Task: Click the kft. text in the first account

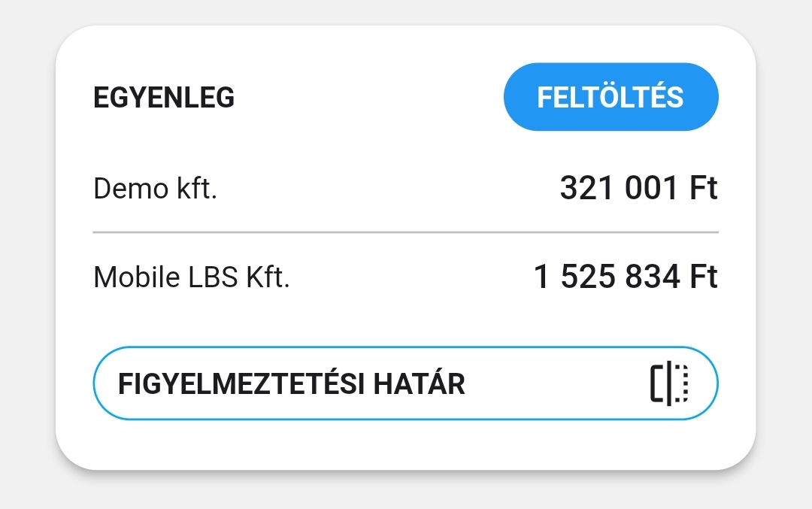Action: tap(195, 189)
